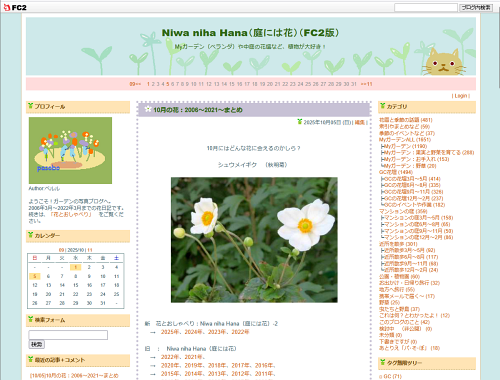This screenshot has height=380, width=500.
Task: Open recent entry 10月の花:2006~2021~まとめ in sidebar
Action: (x=74, y=376)
